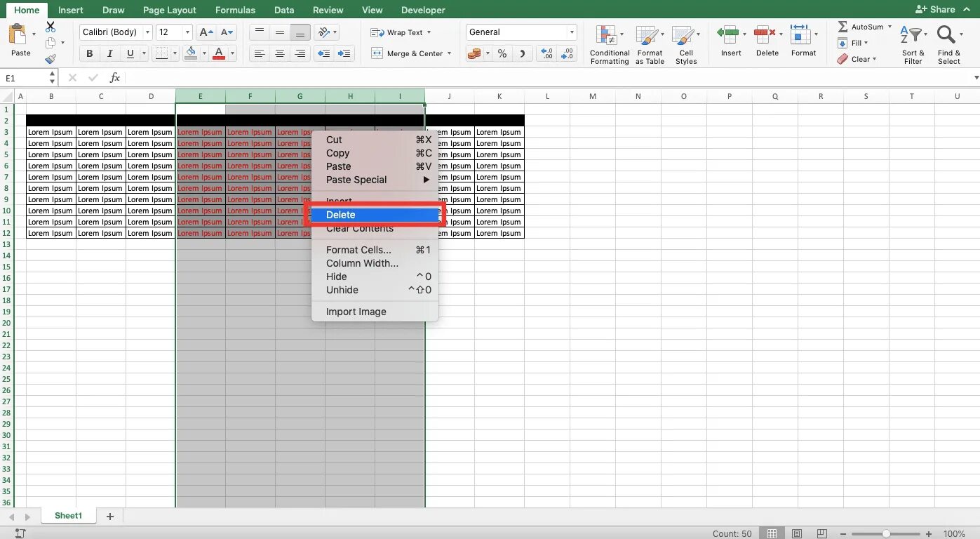Image resolution: width=980 pixels, height=539 pixels.
Task: Open Sort & Filter
Action: point(913,46)
